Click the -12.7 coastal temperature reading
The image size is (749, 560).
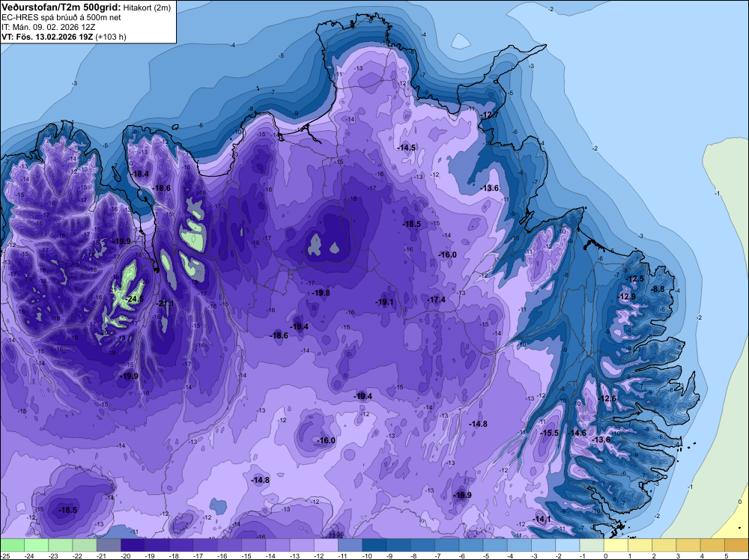pyautogui.click(x=490, y=115)
